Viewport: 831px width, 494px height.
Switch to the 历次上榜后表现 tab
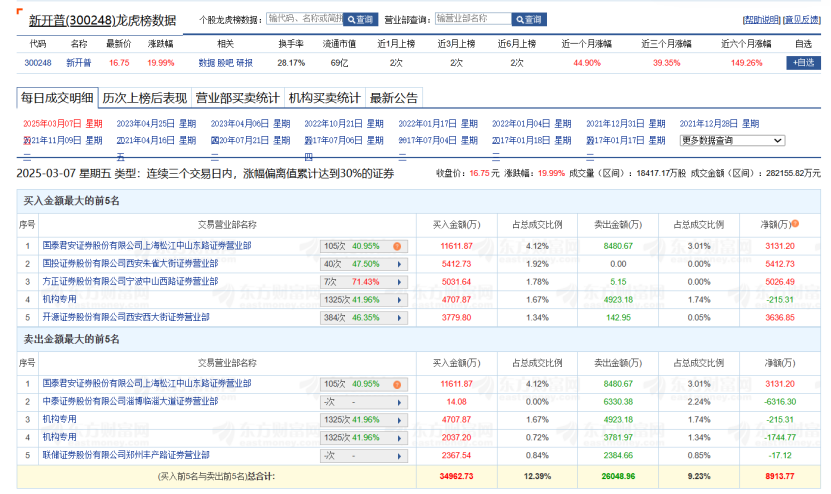(144, 98)
